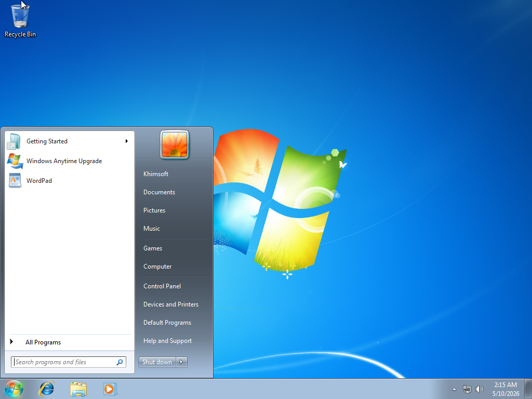Open Windows Anytime Upgrade
Viewport: 532px width, 399px height.
pos(64,161)
